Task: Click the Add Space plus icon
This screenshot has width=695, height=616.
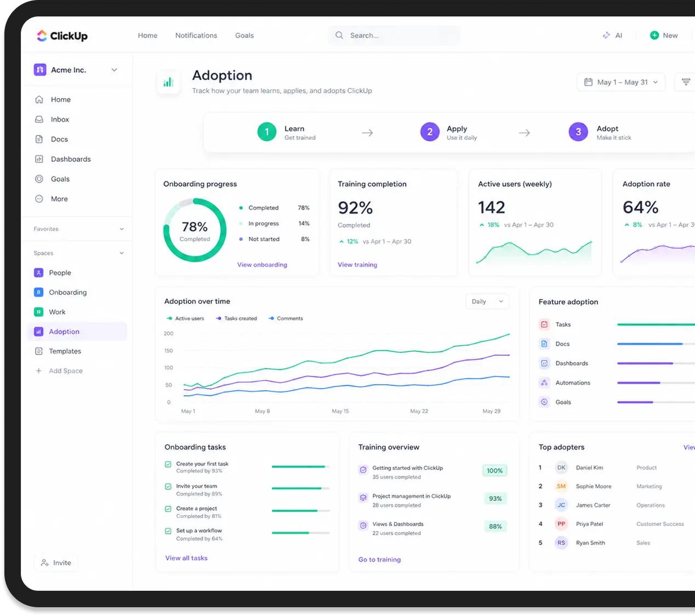Action: click(38, 371)
